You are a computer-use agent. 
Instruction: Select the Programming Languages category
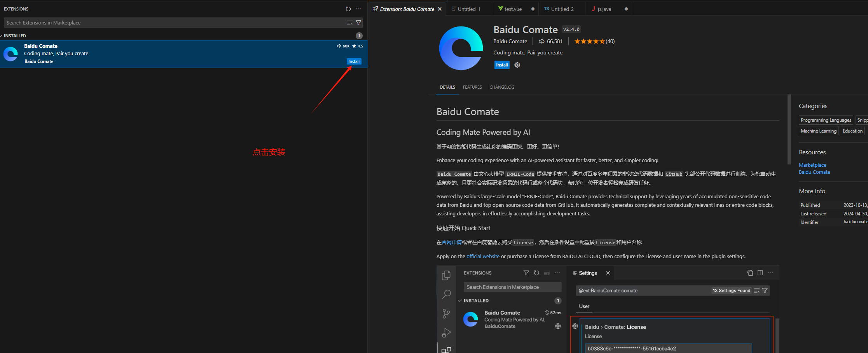[x=826, y=120]
